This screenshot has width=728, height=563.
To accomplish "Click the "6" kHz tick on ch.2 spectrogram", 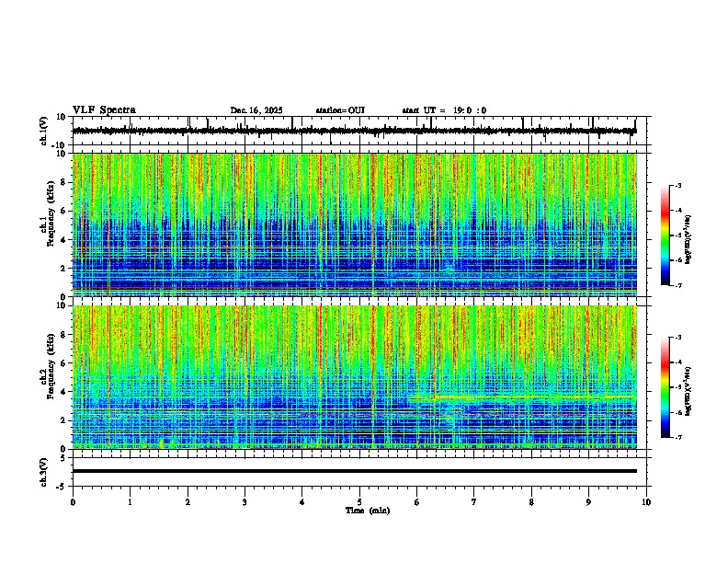I will [63, 363].
